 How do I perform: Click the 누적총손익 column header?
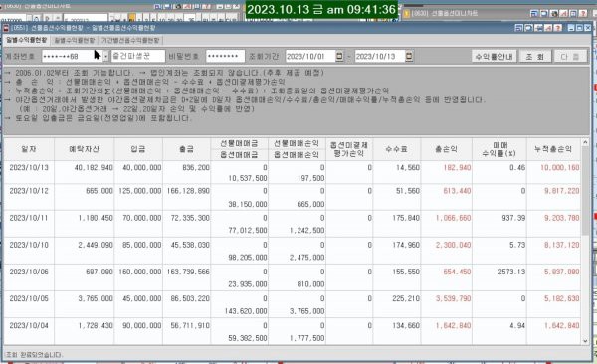553,149
